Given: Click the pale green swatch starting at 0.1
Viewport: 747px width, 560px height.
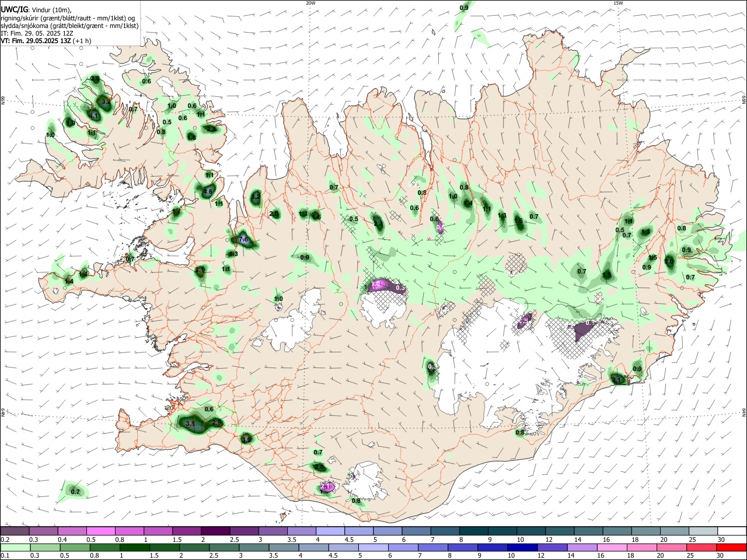Looking at the screenshot, I should click(16, 547).
